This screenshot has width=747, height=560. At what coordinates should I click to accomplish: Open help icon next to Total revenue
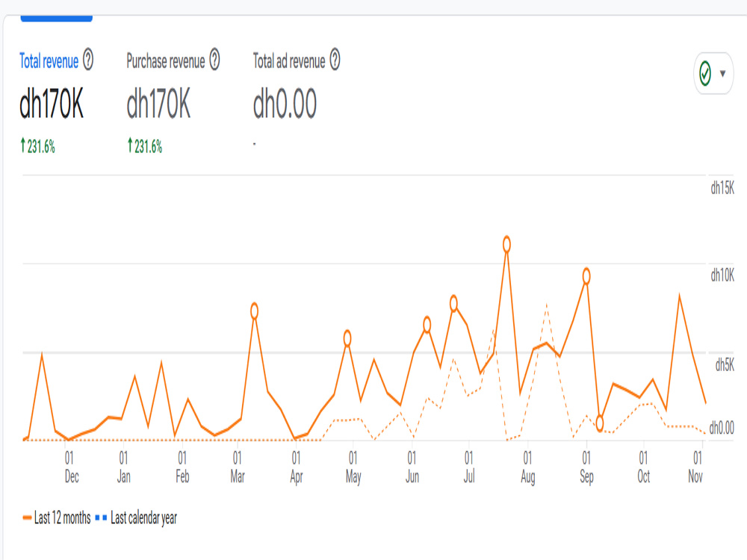pos(88,60)
